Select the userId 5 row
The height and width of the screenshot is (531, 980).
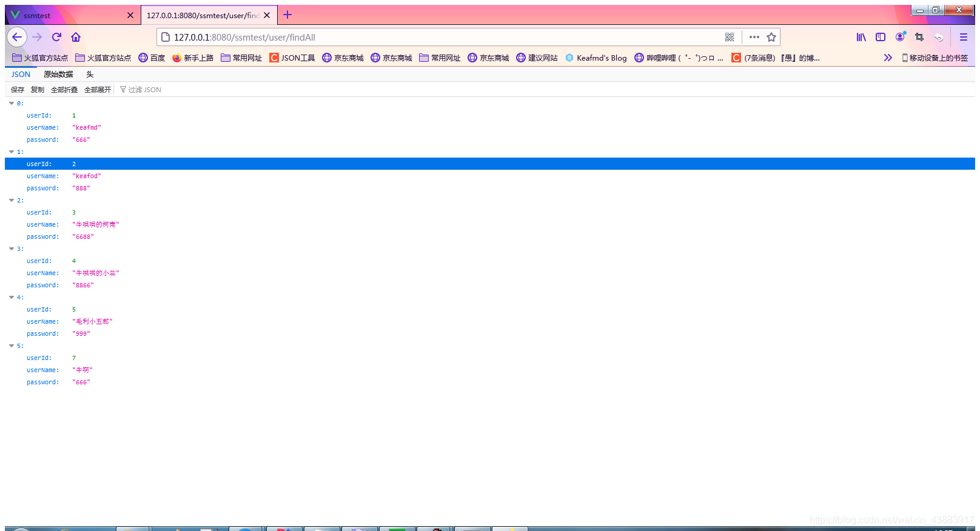[490, 309]
